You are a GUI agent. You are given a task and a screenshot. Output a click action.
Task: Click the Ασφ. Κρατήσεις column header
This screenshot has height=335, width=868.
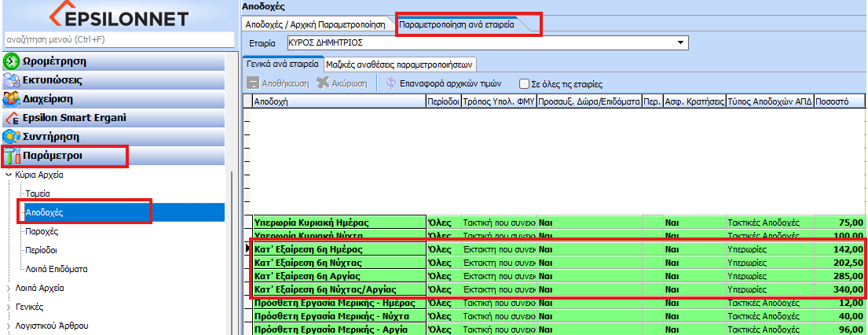694,101
